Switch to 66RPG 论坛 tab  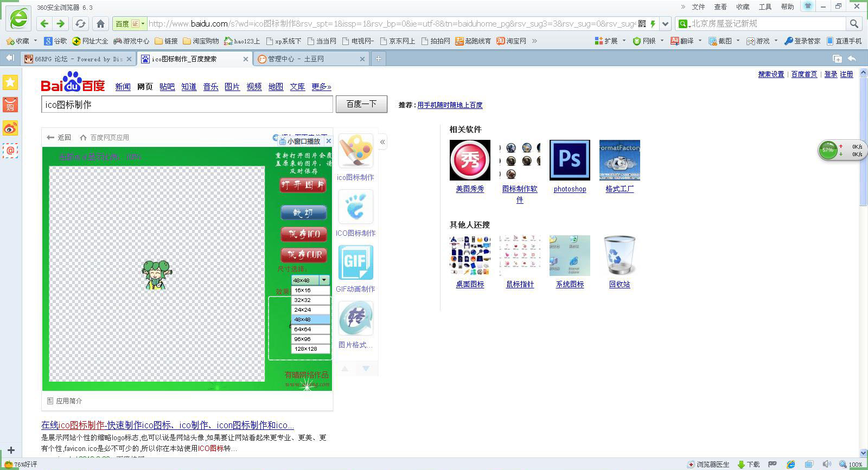click(79, 59)
